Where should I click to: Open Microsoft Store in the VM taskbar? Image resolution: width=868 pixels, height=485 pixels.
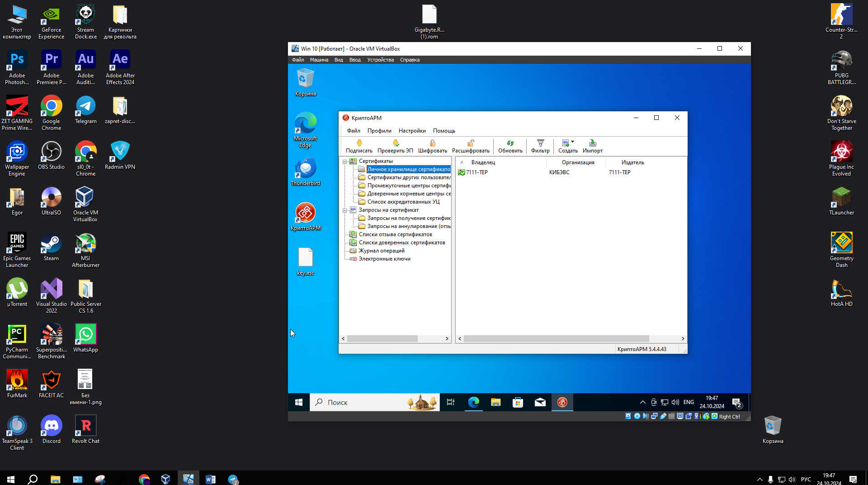518,402
